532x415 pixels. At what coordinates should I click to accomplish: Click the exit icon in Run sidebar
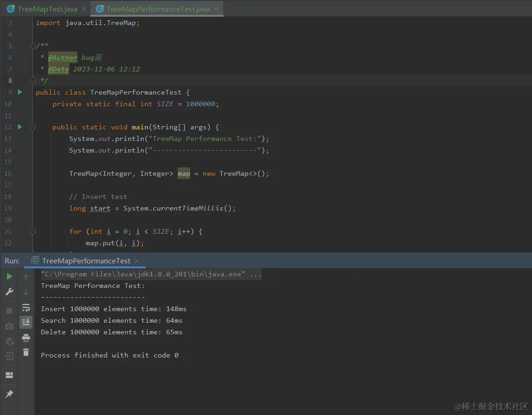9,356
